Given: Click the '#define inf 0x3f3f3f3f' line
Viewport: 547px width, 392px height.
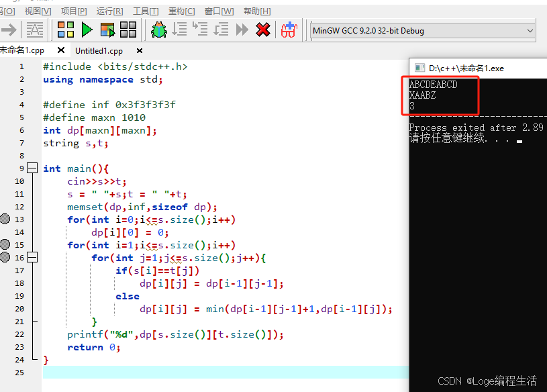Looking at the screenshot, I should (109, 105).
